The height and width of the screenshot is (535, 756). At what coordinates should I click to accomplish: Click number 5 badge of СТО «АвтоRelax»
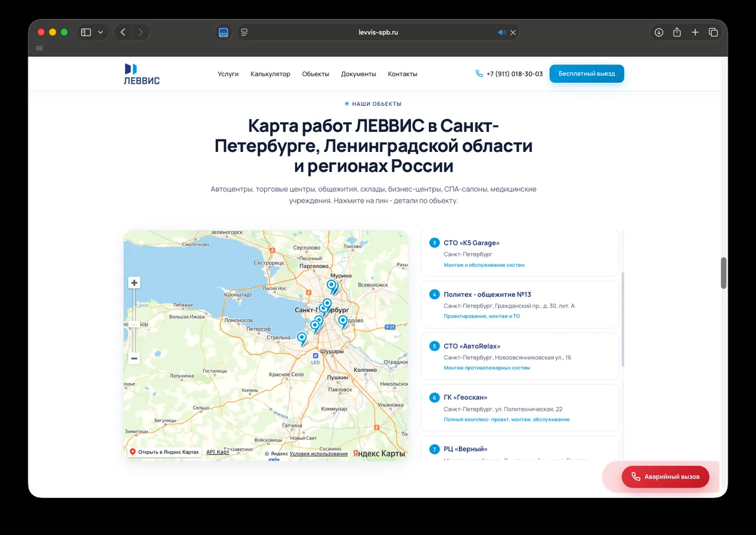coord(435,346)
